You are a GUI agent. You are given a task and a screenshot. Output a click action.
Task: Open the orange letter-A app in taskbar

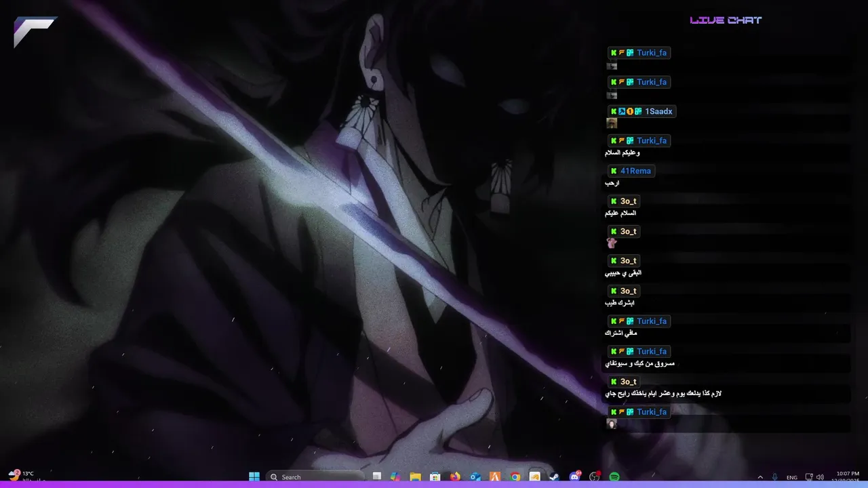[495, 476]
